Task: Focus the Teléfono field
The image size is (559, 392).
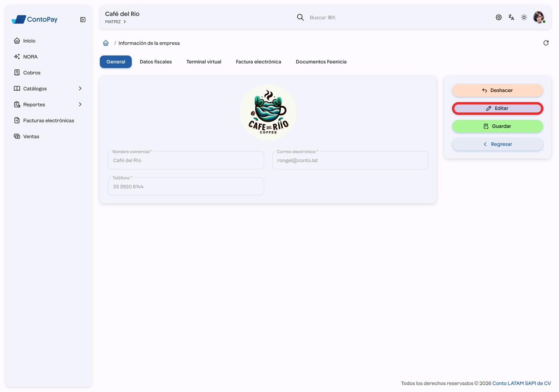Action: [186, 187]
